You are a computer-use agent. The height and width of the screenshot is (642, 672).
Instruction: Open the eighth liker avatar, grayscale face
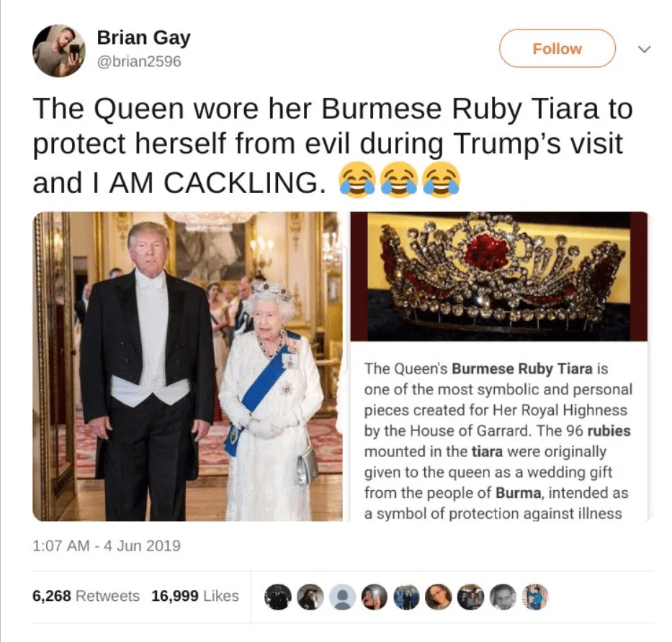[x=503, y=597]
